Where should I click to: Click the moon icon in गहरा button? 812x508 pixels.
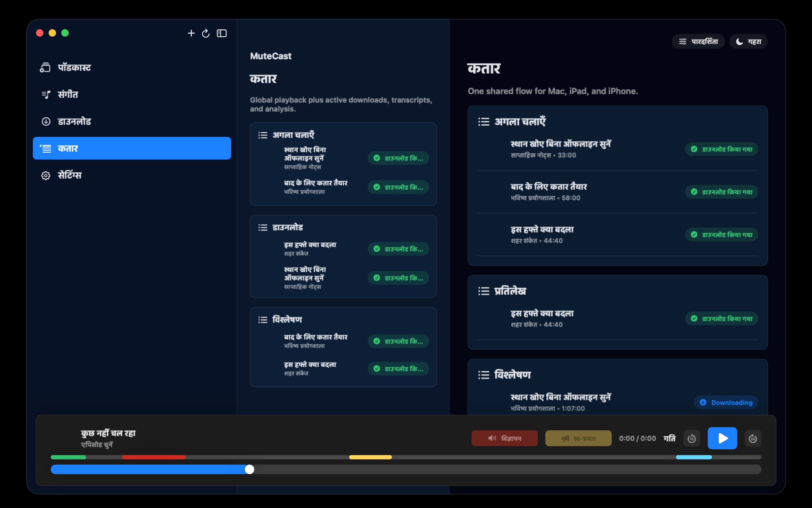(x=739, y=42)
